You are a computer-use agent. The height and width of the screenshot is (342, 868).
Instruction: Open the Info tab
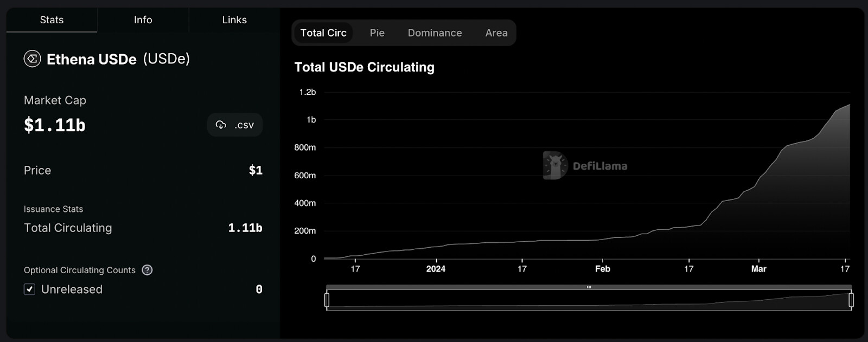(x=143, y=20)
